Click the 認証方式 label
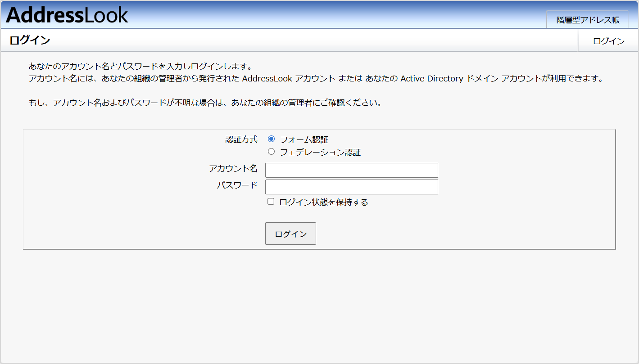 240,139
